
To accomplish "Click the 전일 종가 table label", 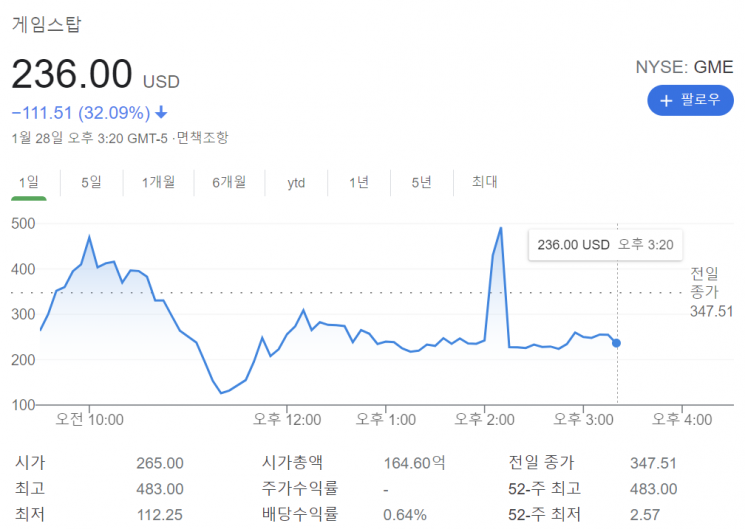I will 541,462.
